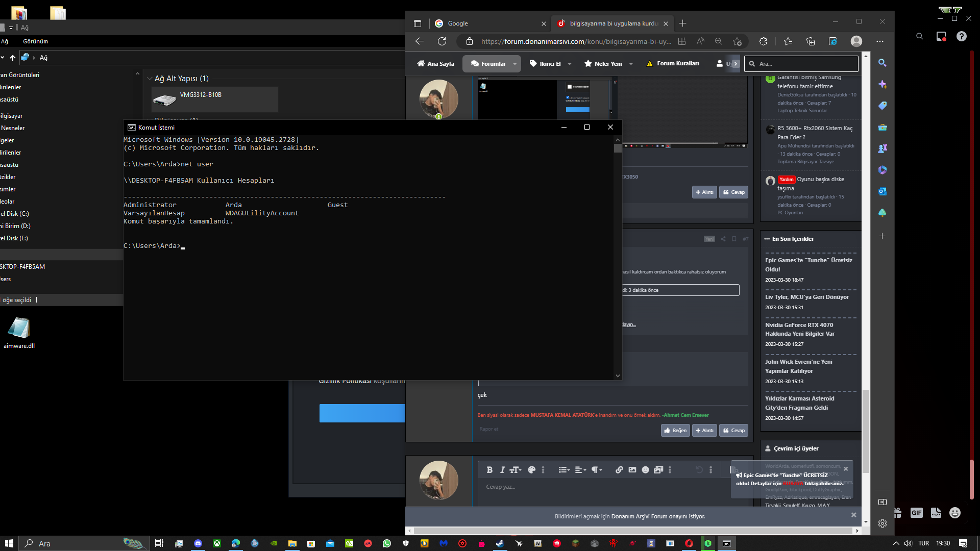
Task: Open Steam from the taskbar
Action: [500, 543]
